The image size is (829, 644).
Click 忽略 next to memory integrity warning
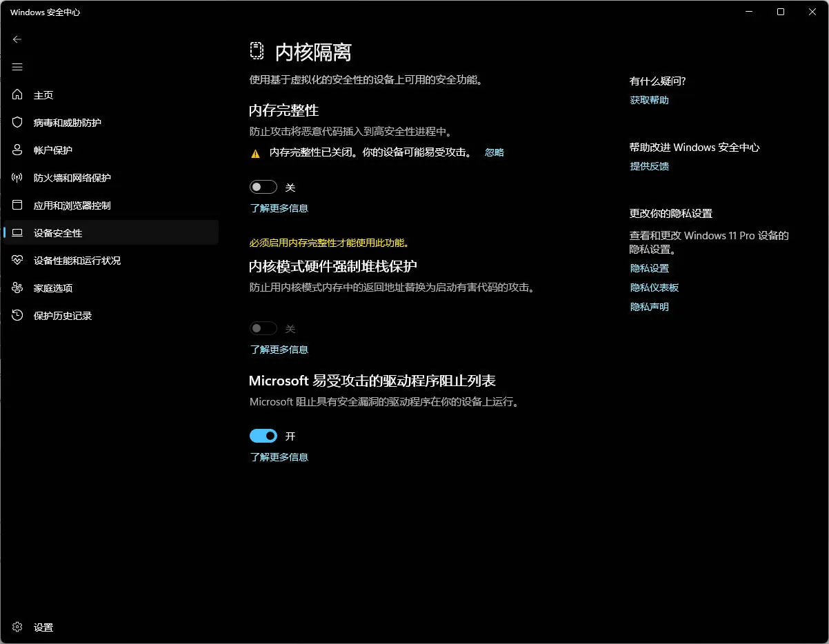pyautogui.click(x=494, y=152)
